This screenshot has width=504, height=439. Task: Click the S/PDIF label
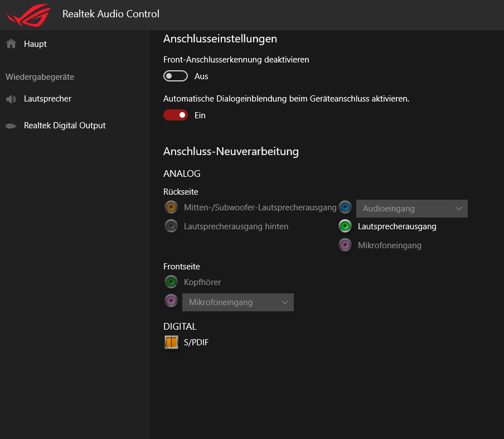[x=196, y=342]
